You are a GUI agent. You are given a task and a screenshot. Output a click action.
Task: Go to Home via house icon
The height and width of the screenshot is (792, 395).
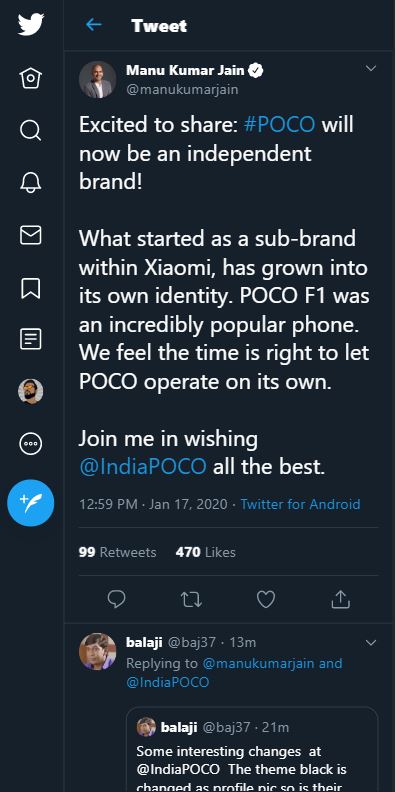coord(30,78)
